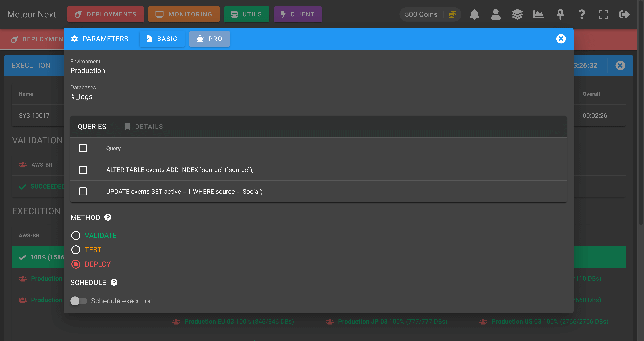The width and height of the screenshot is (644, 341).
Task: Switch to the QUERIES tab
Action: point(92,127)
